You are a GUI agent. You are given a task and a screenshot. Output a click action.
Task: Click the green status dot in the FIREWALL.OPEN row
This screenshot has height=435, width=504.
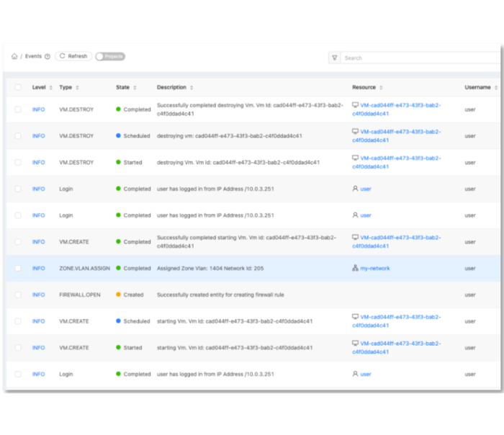pos(119,295)
